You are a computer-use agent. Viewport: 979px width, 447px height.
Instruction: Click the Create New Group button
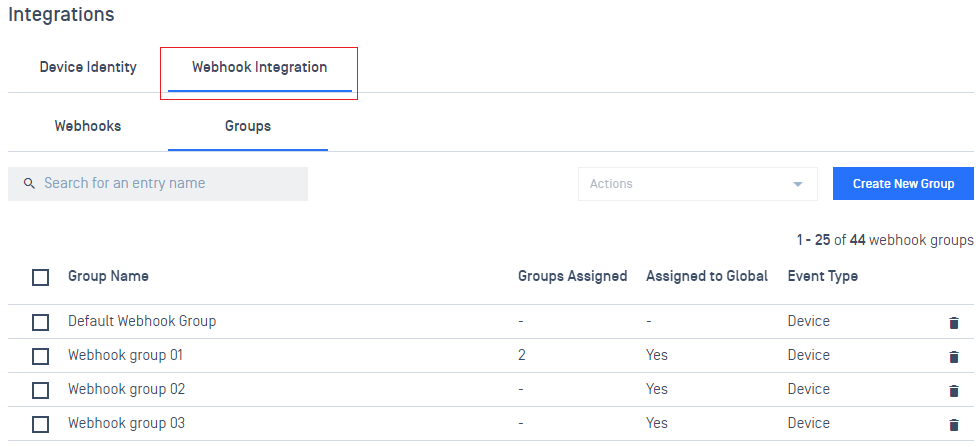[903, 184]
